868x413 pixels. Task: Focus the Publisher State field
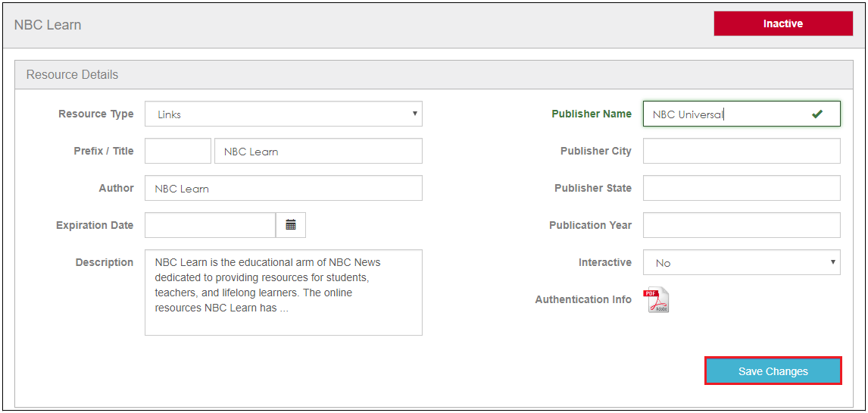tap(742, 188)
